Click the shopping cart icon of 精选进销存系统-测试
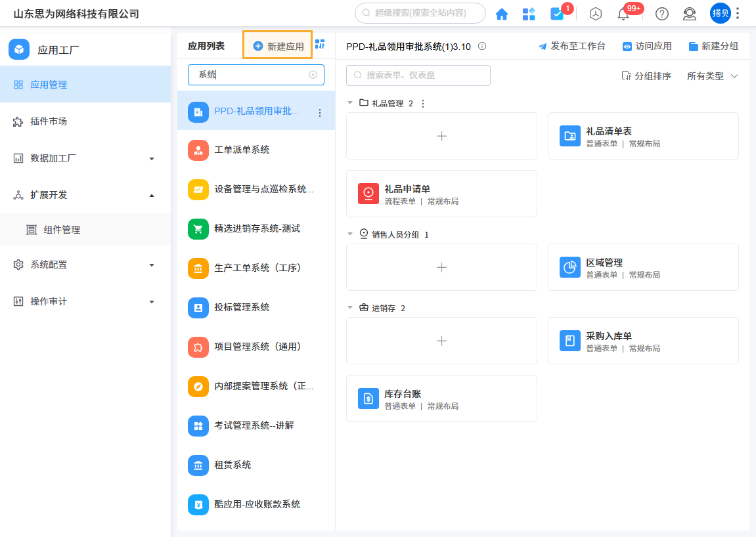This screenshot has width=756, height=537. pos(198,228)
